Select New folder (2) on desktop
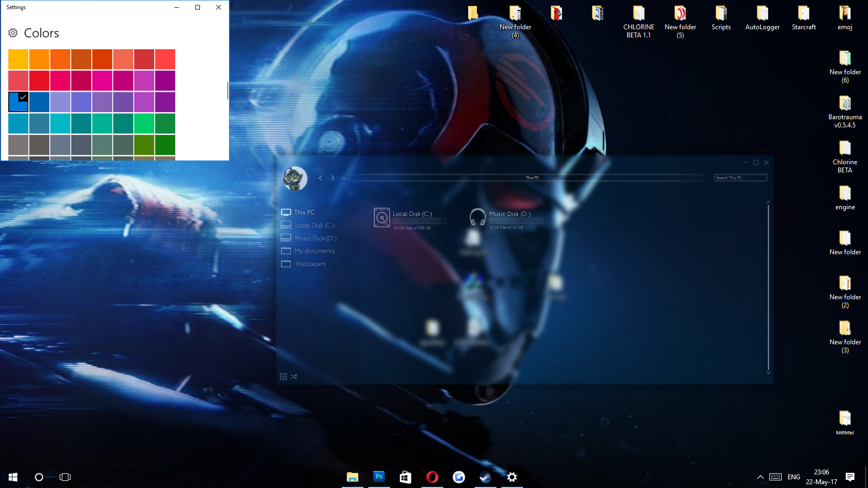 click(845, 292)
